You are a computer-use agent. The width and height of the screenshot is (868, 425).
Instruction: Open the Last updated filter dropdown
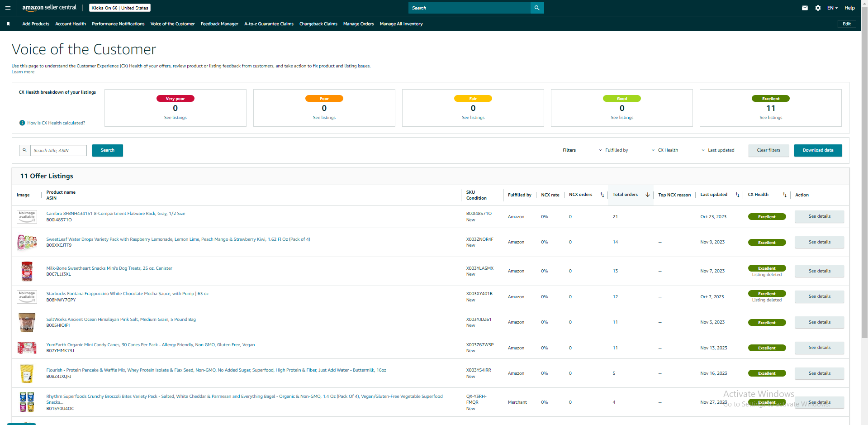click(718, 150)
